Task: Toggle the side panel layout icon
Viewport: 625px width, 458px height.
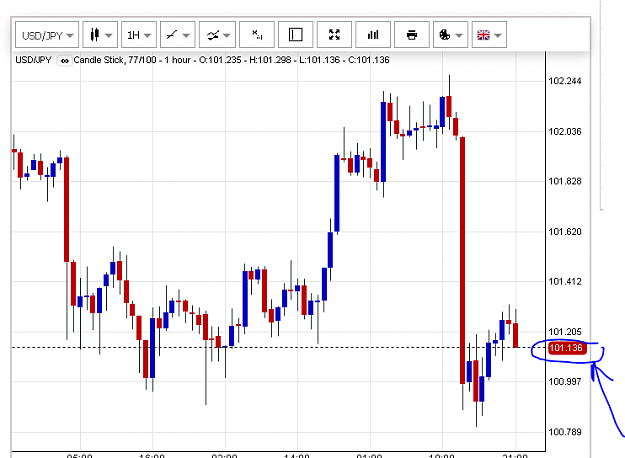Action: (x=295, y=35)
